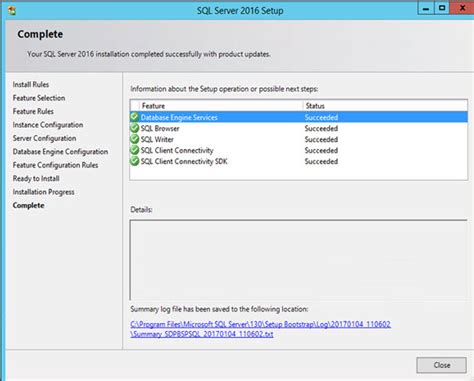Select the SQL Client Connectivity SDK row
474x381 pixels.
click(299, 161)
